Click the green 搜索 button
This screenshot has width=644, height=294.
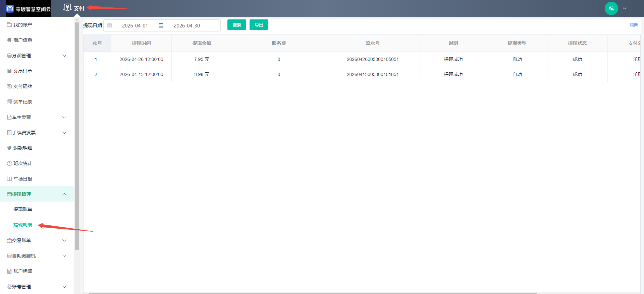[237, 25]
